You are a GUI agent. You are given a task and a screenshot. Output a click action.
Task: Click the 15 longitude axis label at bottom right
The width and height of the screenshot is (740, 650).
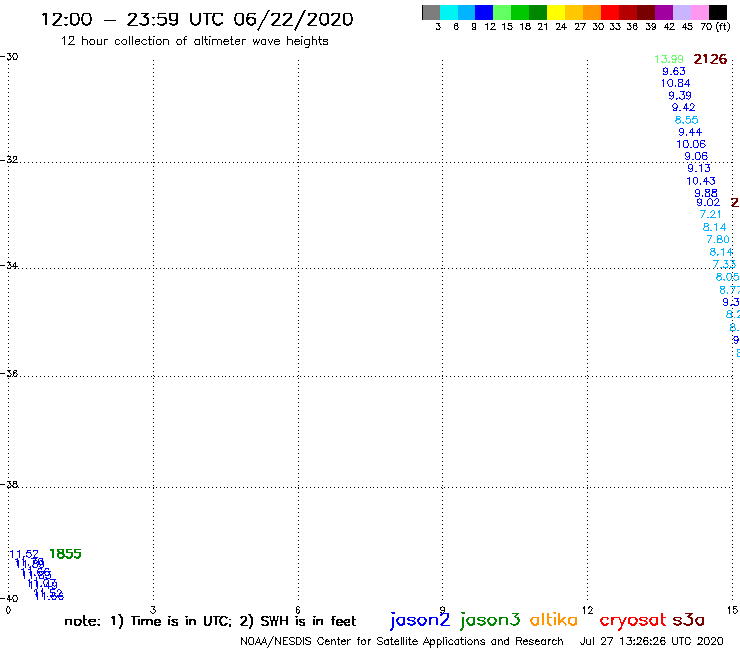[732, 610]
